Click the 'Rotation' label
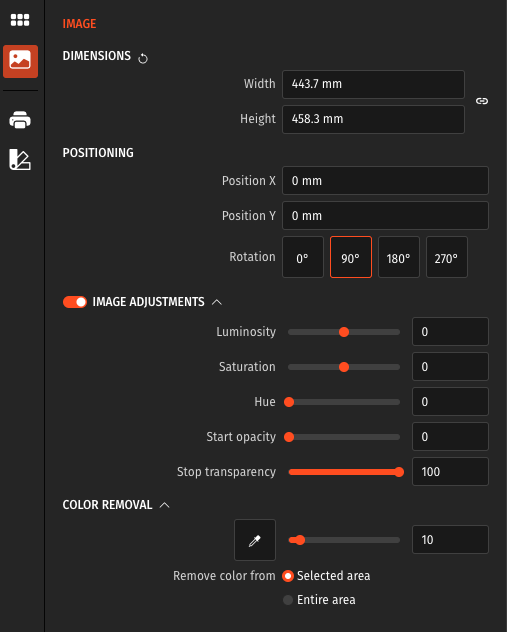This screenshot has height=632, width=507. coord(252,257)
